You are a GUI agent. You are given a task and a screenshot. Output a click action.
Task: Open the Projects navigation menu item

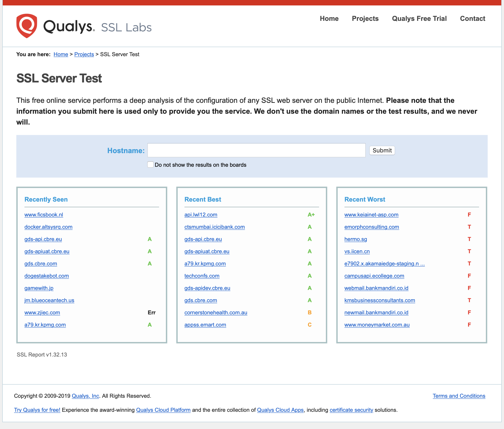pyautogui.click(x=365, y=19)
